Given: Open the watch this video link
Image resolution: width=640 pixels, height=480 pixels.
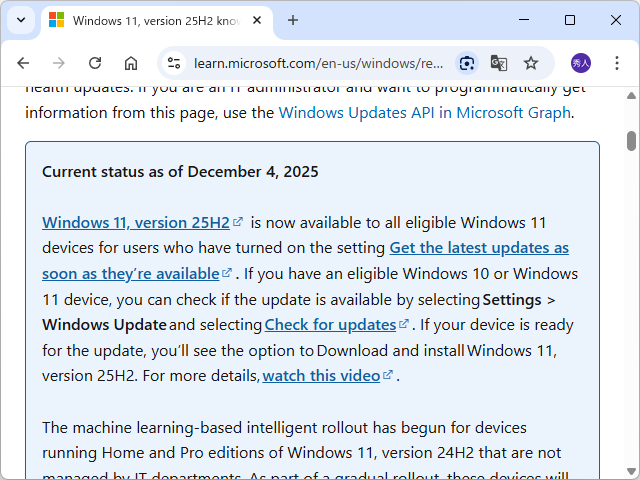Looking at the screenshot, I should pyautogui.click(x=327, y=376).
